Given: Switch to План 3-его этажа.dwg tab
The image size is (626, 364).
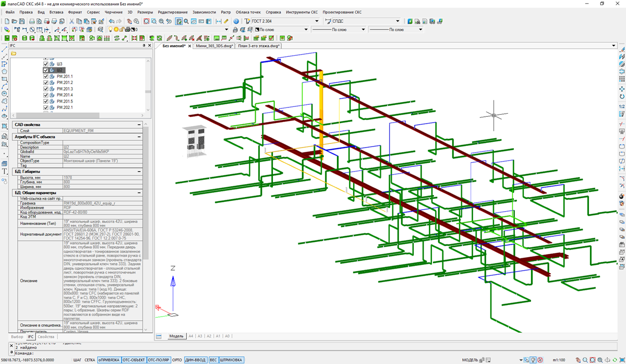Looking at the screenshot, I should [259, 46].
